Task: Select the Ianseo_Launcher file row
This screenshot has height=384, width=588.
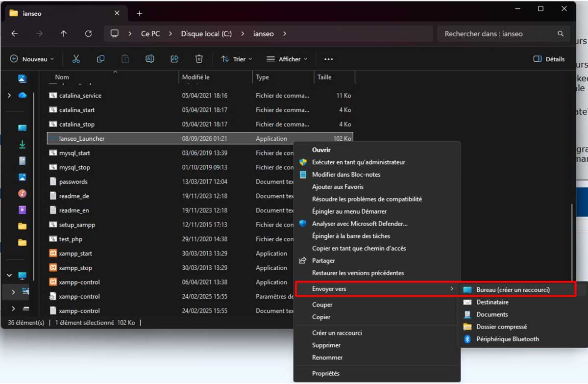Action: pos(200,139)
